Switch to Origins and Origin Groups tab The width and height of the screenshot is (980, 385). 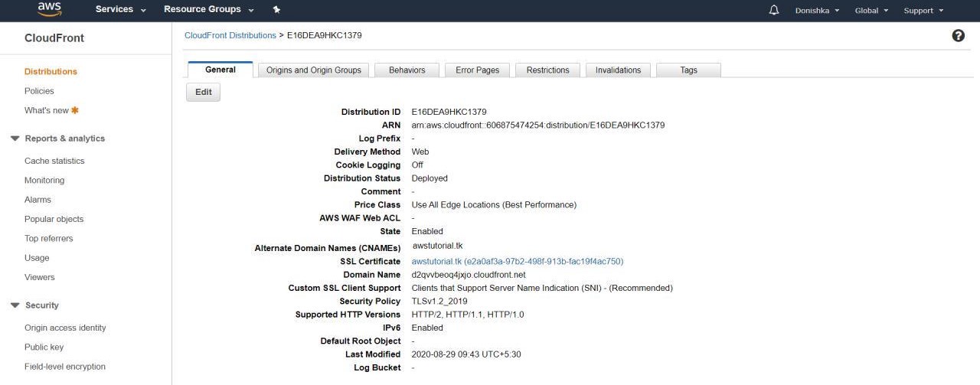[x=314, y=70]
